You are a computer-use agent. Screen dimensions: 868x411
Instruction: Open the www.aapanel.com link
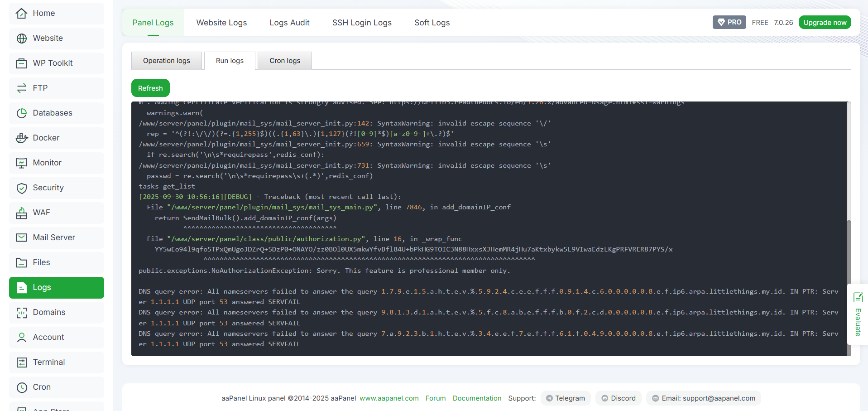pyautogui.click(x=389, y=398)
